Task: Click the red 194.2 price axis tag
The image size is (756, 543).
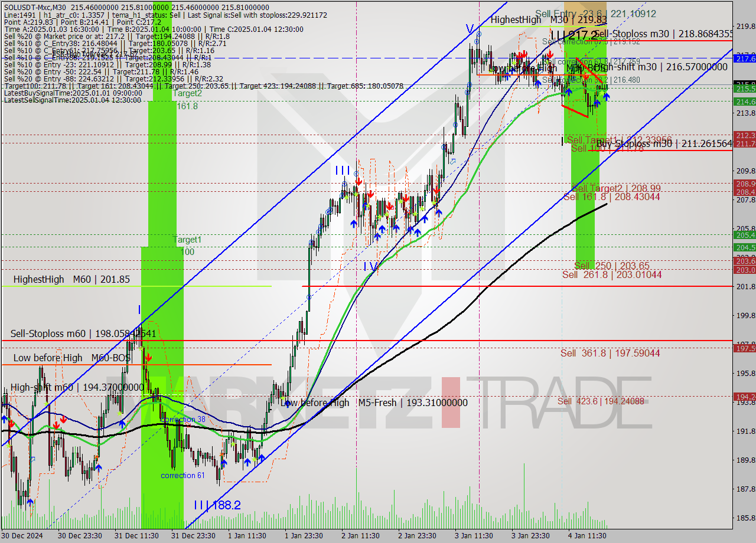Action: pyautogui.click(x=745, y=396)
